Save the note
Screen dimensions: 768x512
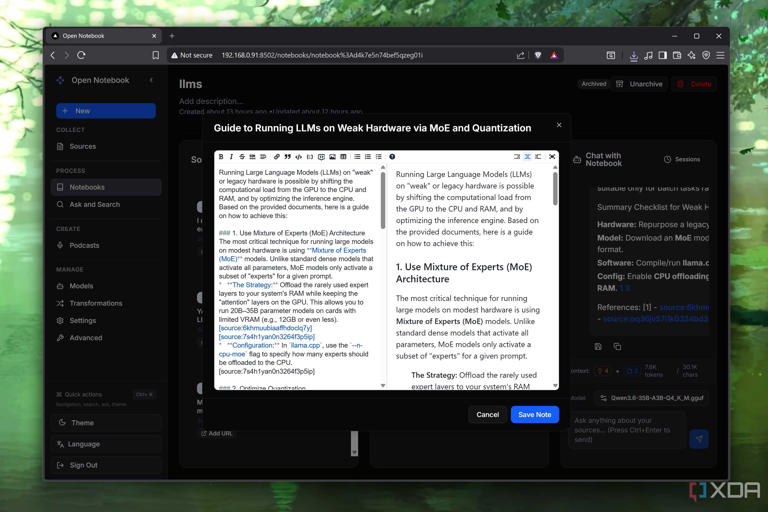535,414
